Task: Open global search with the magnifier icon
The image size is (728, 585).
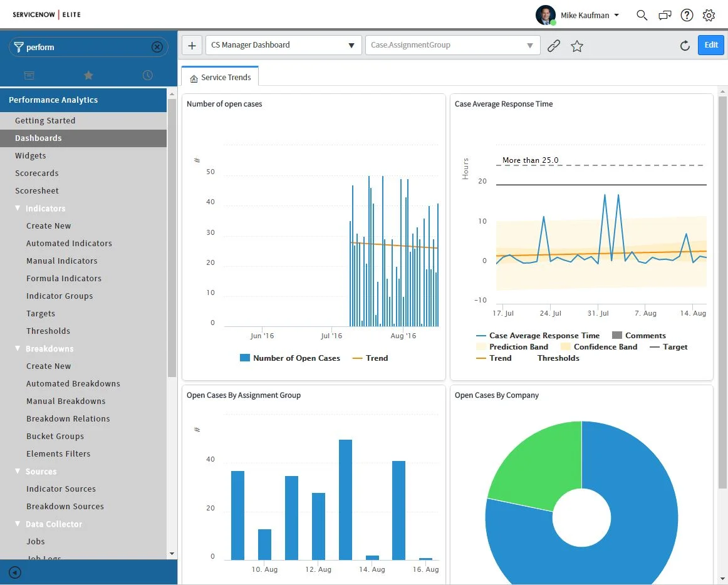Action: 642,15
